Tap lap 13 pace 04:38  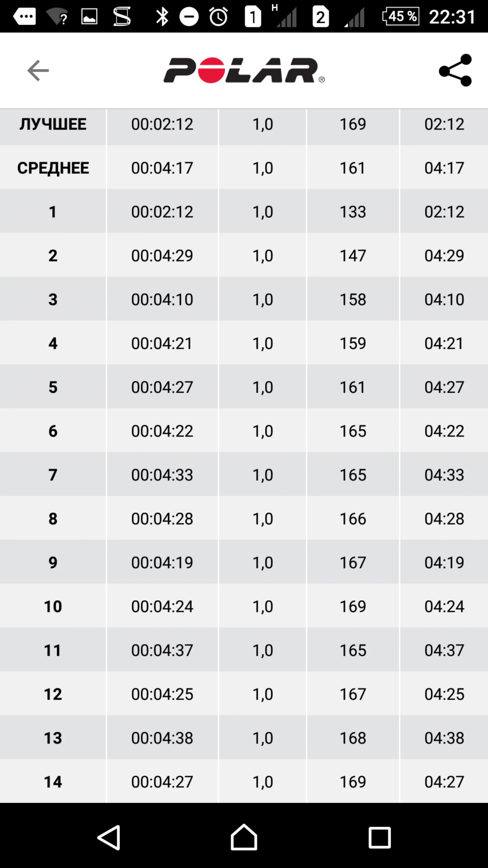coord(444,738)
